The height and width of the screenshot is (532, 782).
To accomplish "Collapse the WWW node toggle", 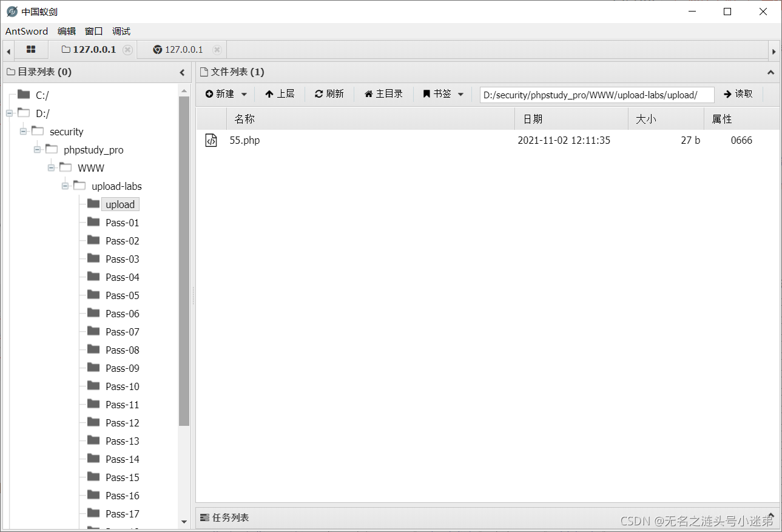I will (x=51, y=167).
